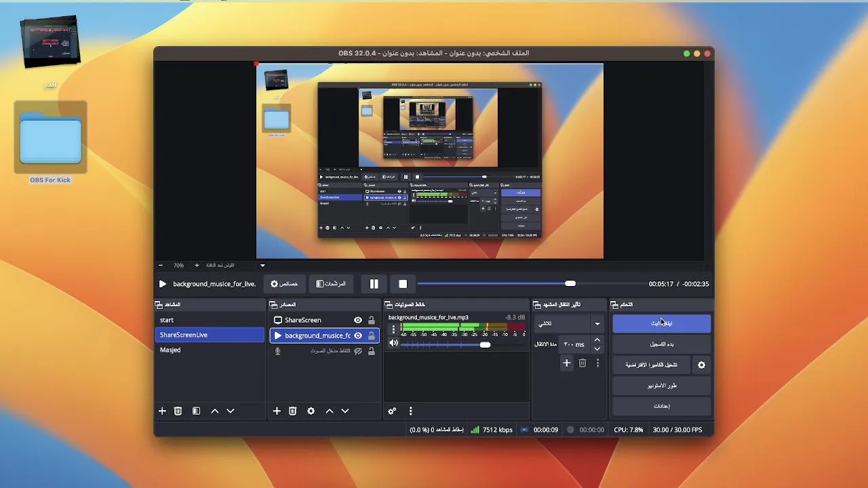Select the background_musice_fc source row

(x=324, y=335)
